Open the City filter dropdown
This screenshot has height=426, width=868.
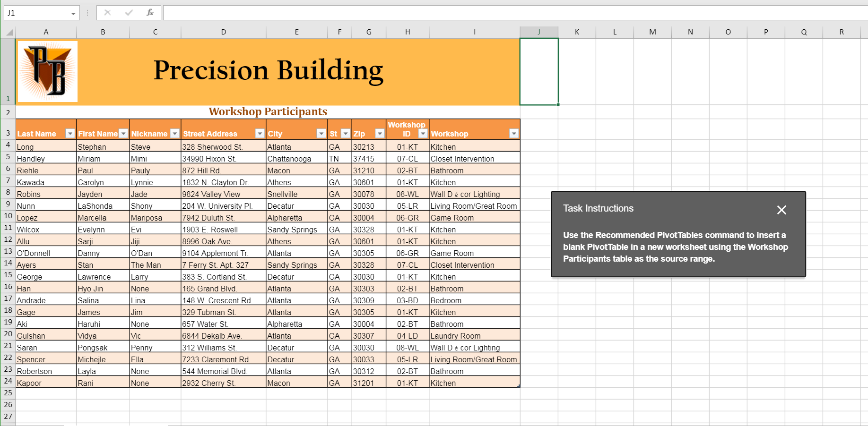click(x=321, y=134)
